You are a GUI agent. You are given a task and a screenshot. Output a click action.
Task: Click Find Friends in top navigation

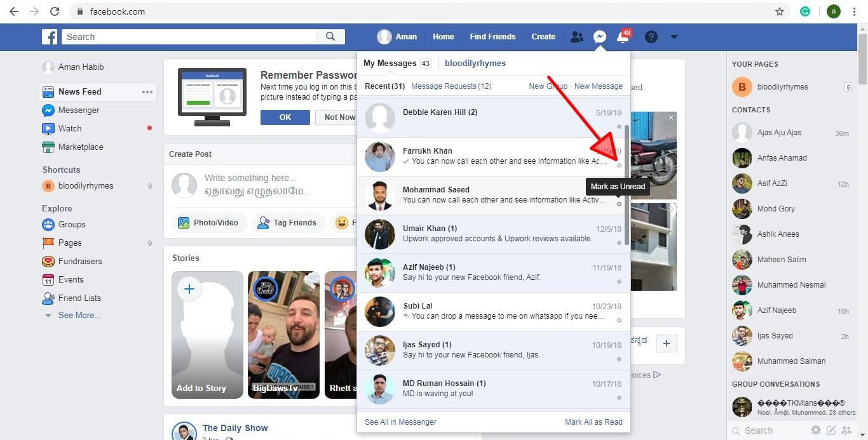(492, 37)
